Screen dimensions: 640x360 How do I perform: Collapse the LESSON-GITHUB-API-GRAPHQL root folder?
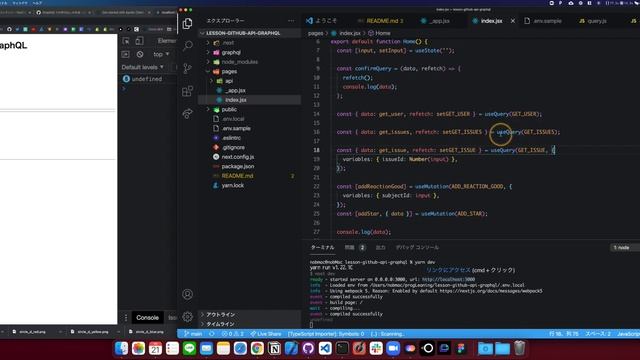click(202, 33)
